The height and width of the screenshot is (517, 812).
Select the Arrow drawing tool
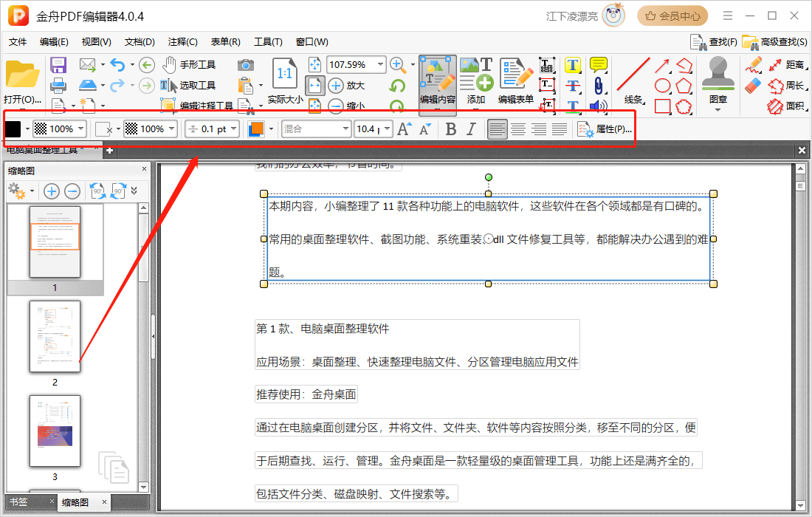click(662, 65)
